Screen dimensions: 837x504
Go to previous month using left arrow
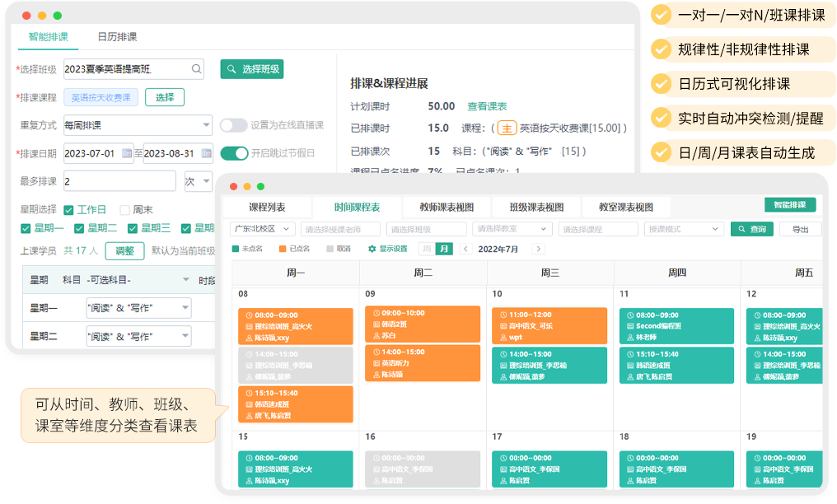point(465,249)
